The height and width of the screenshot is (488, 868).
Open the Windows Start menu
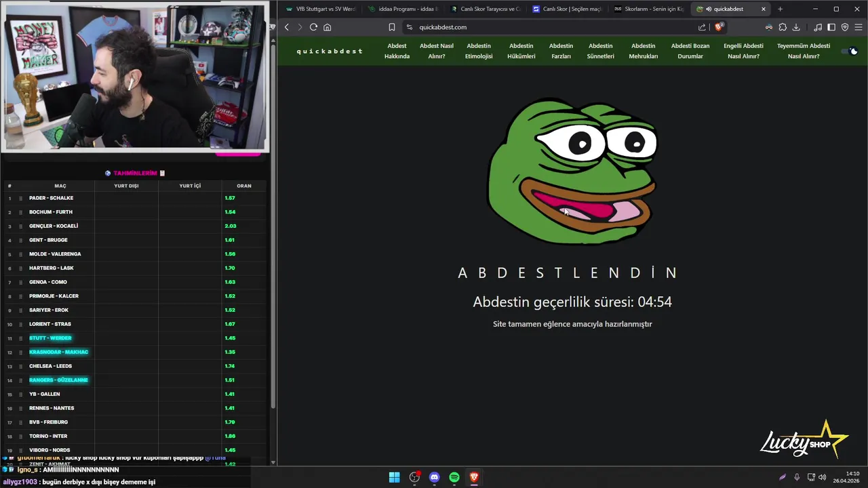(x=394, y=477)
